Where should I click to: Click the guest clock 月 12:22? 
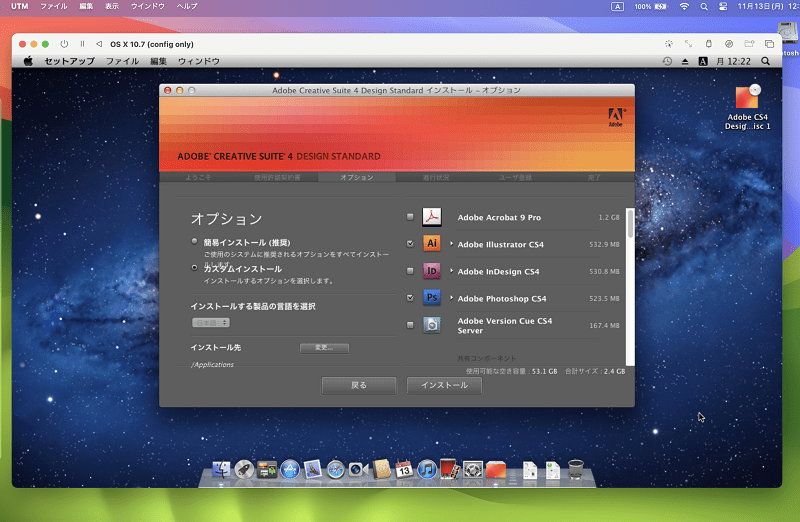tap(733, 61)
